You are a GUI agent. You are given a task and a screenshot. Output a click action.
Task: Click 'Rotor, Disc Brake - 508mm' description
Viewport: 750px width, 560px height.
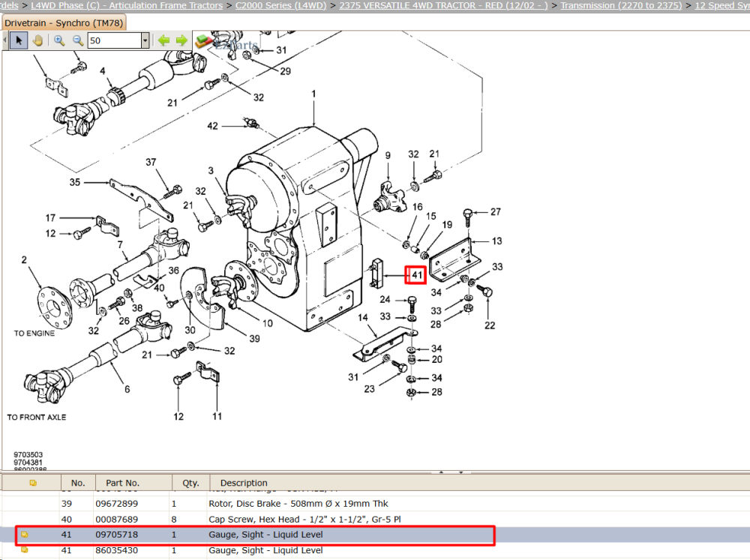tap(298, 504)
